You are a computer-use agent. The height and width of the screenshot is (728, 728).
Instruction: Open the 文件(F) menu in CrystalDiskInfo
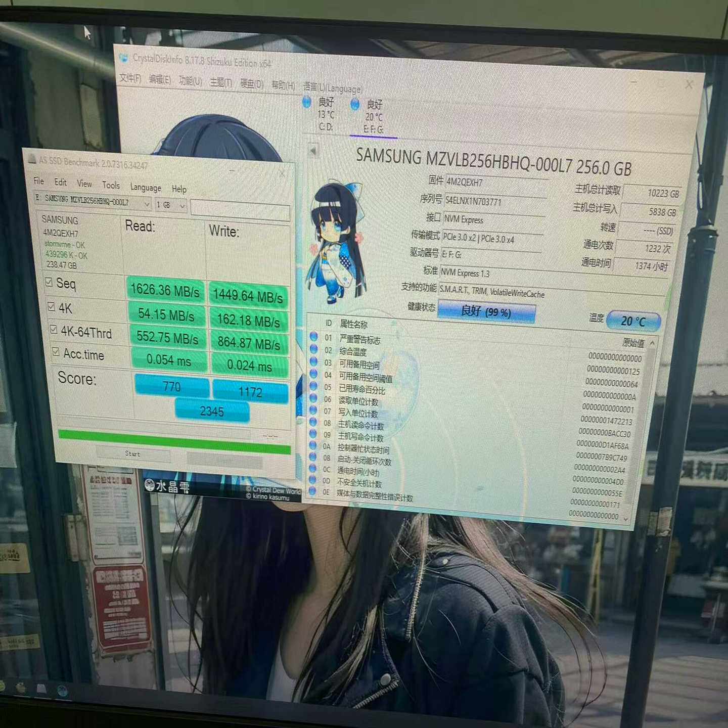point(130,78)
